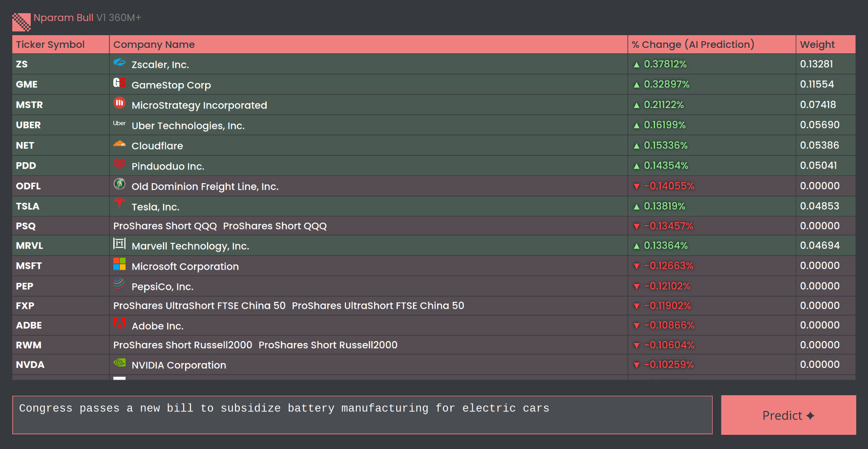The image size is (868, 449).
Task: Click weight value 0.04694
Action: pos(820,245)
